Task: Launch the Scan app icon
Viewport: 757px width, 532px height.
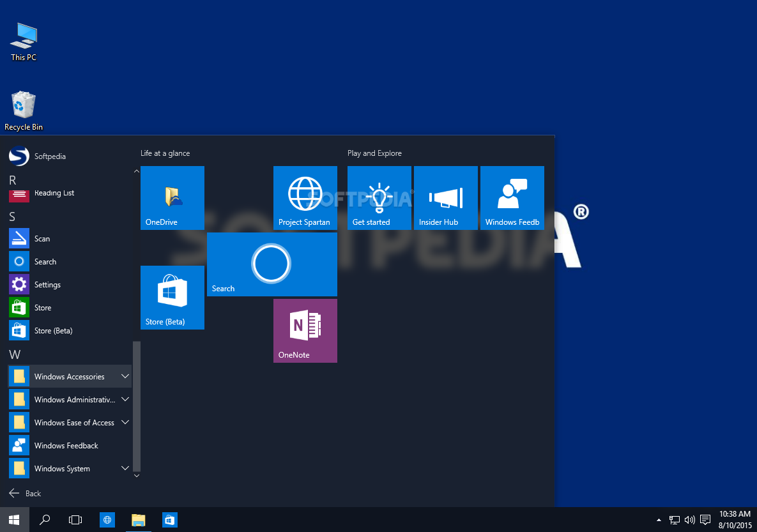Action: pyautogui.click(x=19, y=238)
